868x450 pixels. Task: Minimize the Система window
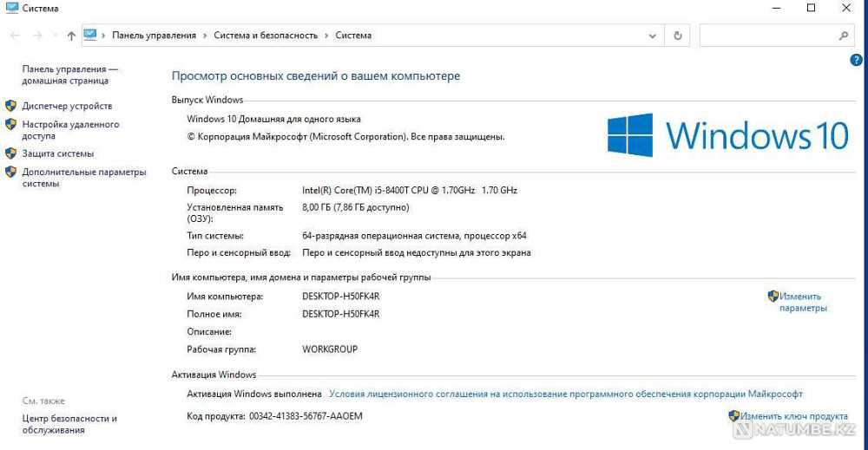(777, 8)
